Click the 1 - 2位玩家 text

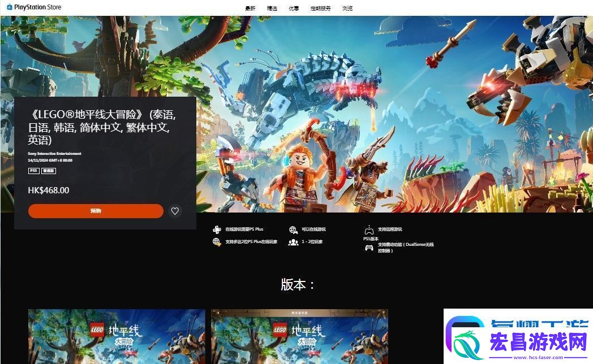[x=312, y=242]
